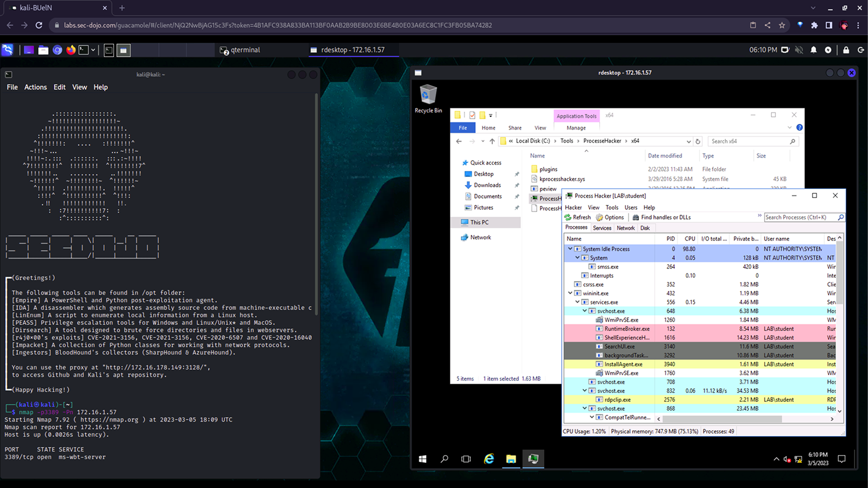The width and height of the screenshot is (868, 488).
Task: Click the Search Processes input field
Action: (800, 217)
